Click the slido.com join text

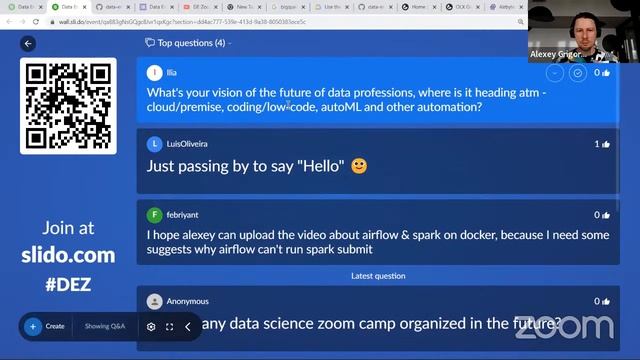tap(68, 256)
